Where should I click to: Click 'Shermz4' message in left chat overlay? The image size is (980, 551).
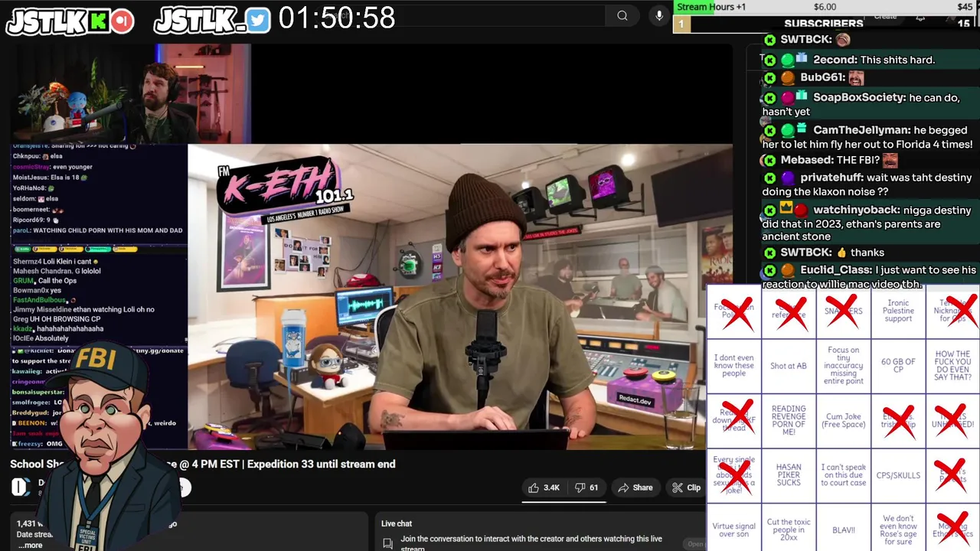pos(57,262)
